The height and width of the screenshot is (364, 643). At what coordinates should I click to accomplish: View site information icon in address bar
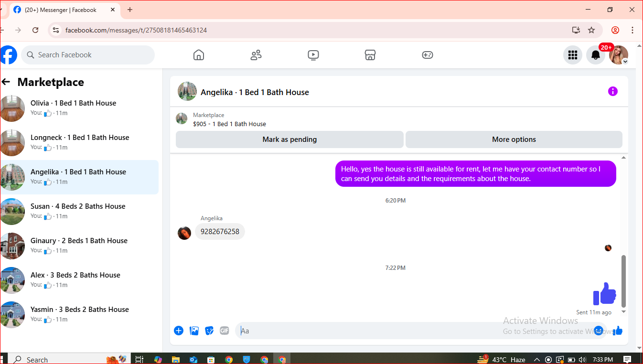click(x=56, y=30)
